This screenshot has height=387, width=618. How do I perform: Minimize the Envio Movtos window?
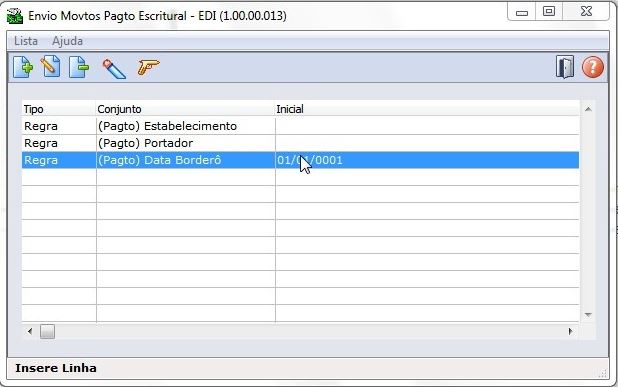(x=522, y=12)
